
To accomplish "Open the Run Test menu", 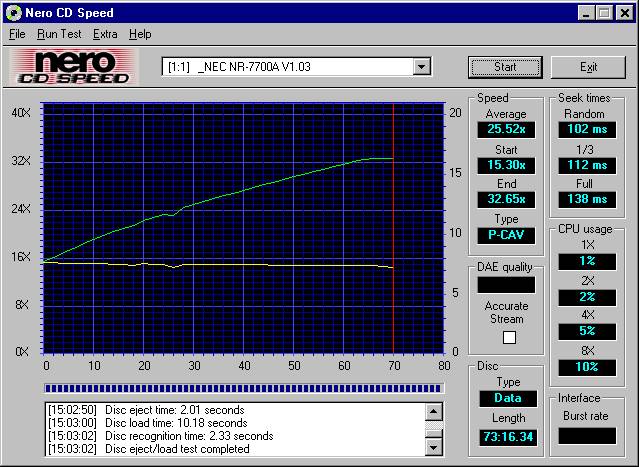I will point(59,34).
